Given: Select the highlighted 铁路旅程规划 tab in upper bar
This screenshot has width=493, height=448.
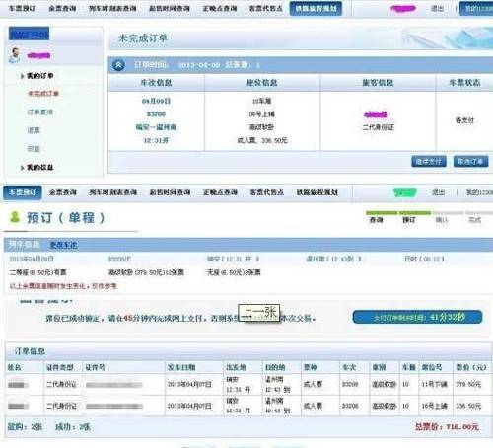Looking at the screenshot, I should point(316,9).
